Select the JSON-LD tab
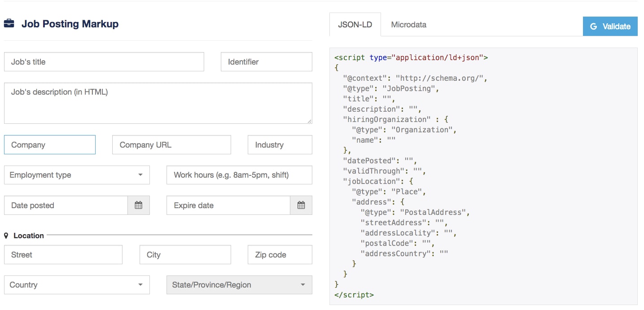The image size is (644, 310). 355,25
